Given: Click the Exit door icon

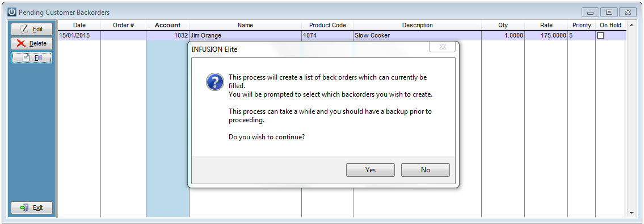Looking at the screenshot, I should (24, 208).
